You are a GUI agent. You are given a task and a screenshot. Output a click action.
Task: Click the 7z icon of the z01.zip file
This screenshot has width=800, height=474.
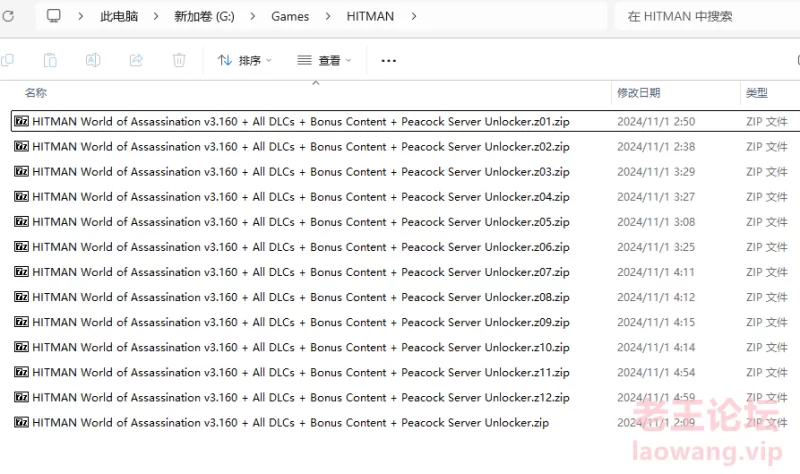(x=21, y=121)
